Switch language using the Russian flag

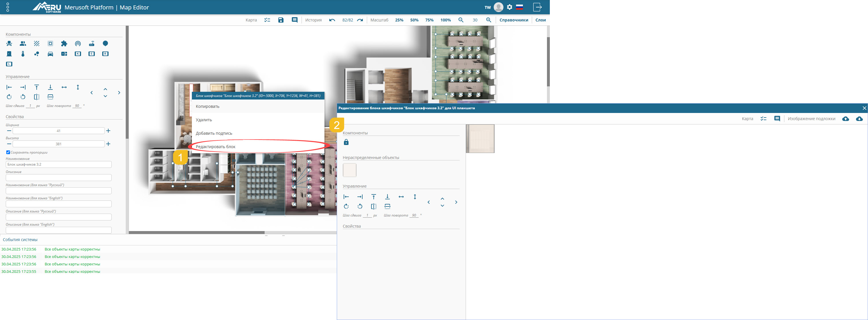click(519, 7)
